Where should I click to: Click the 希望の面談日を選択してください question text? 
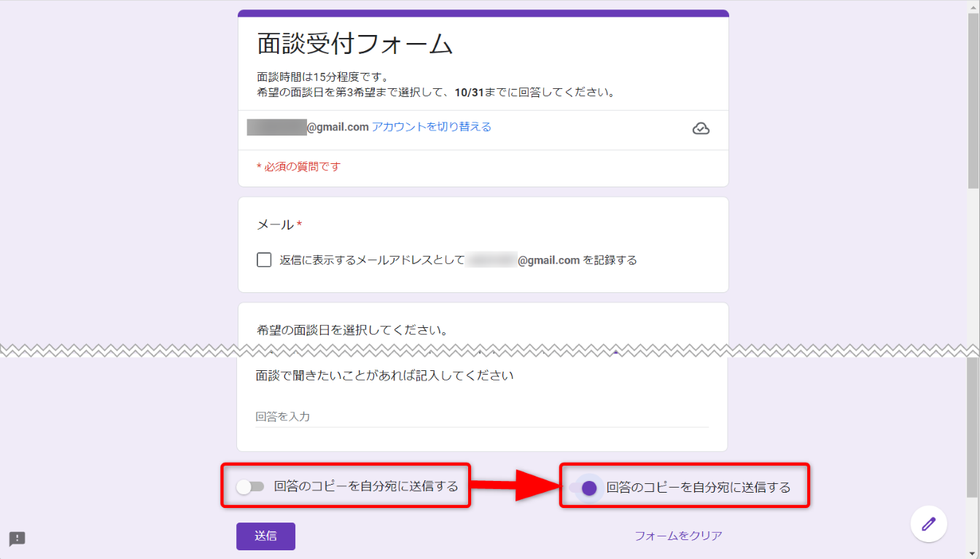[x=352, y=330]
